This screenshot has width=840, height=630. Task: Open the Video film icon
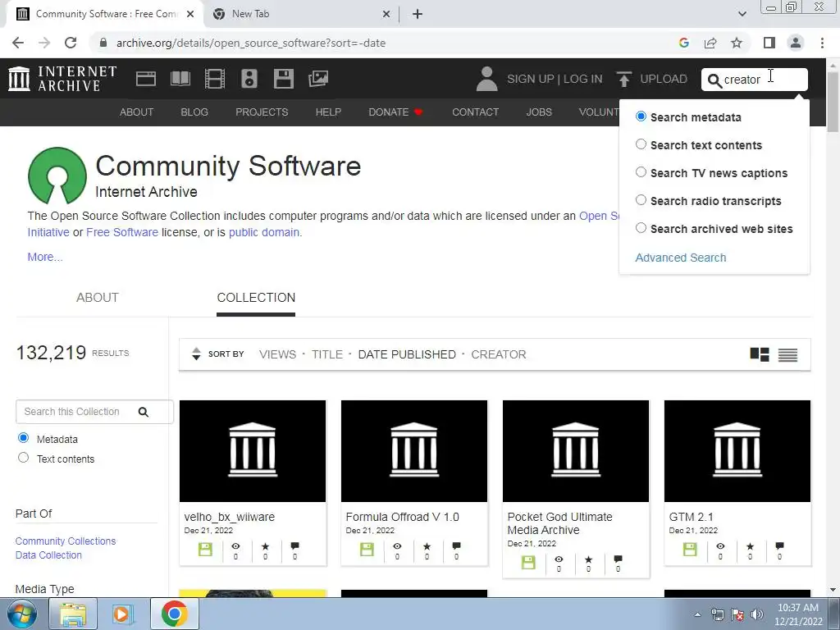[215, 79]
